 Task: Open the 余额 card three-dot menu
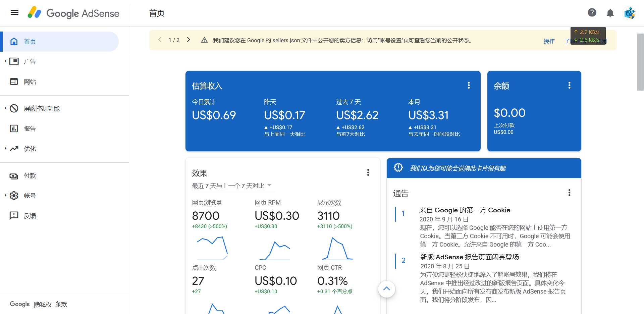point(569,85)
